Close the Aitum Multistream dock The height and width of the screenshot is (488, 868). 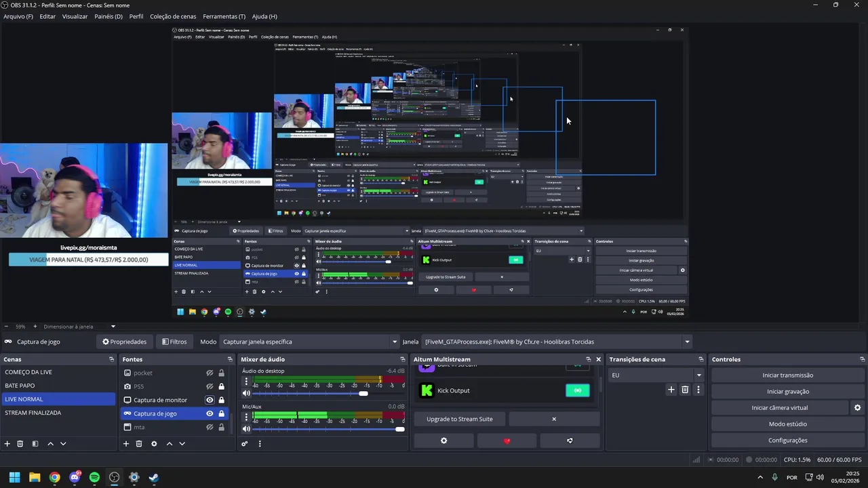pyautogui.click(x=598, y=359)
